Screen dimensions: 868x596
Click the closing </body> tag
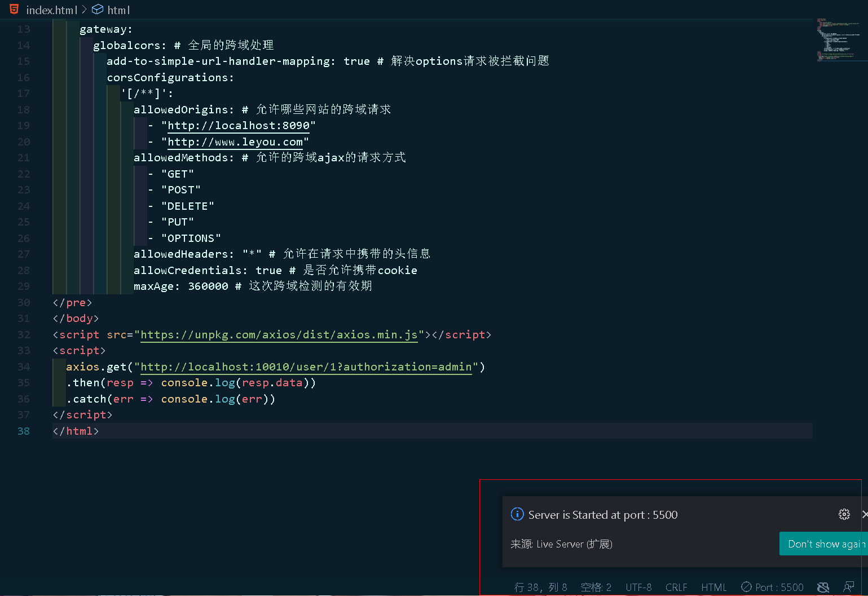pyautogui.click(x=76, y=318)
